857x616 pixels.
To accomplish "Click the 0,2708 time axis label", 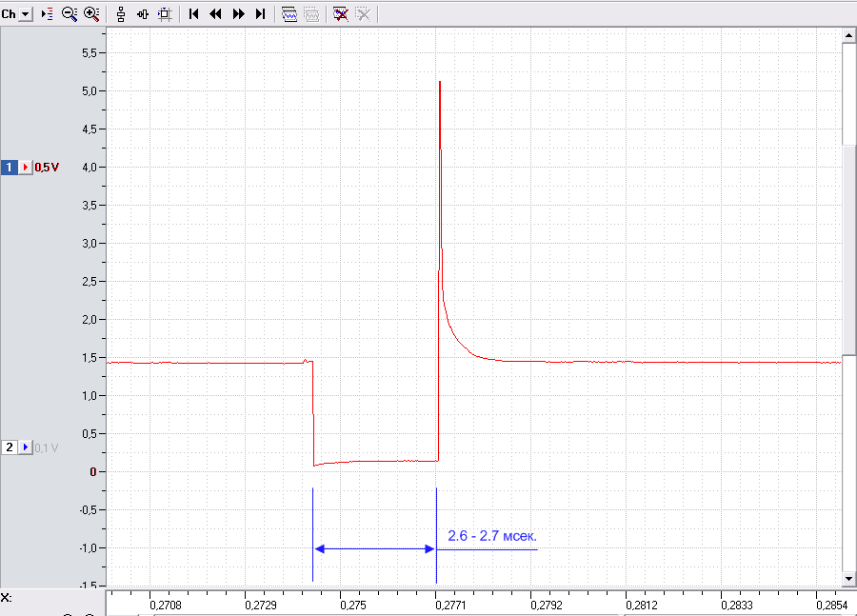I will [x=166, y=606].
